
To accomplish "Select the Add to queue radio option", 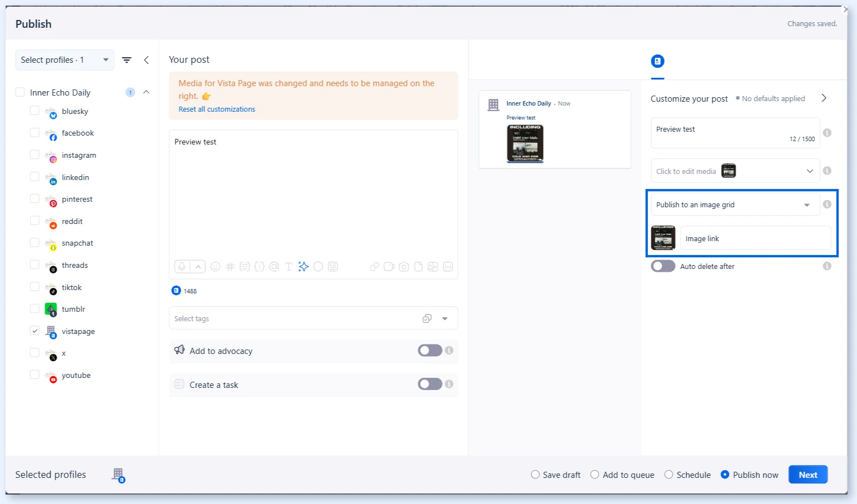I will point(595,475).
